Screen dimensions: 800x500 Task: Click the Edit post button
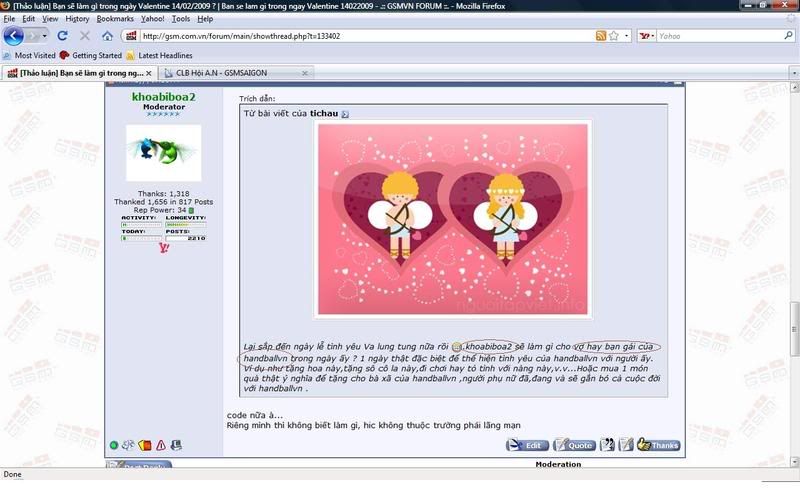click(x=527, y=445)
